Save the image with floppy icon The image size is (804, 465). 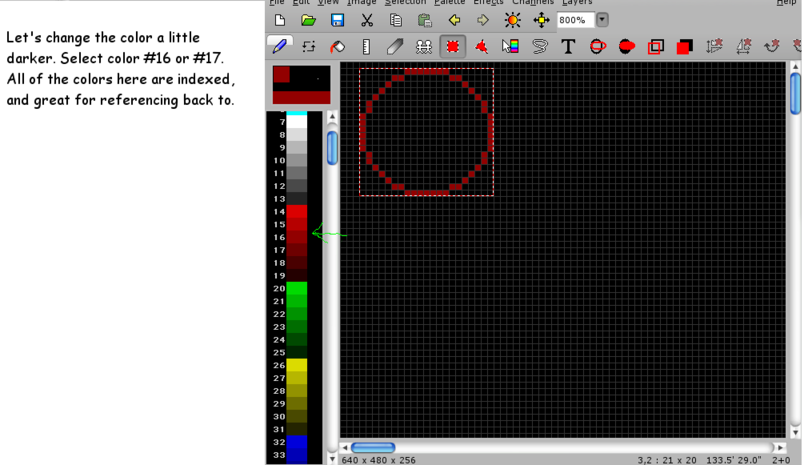pyautogui.click(x=337, y=20)
